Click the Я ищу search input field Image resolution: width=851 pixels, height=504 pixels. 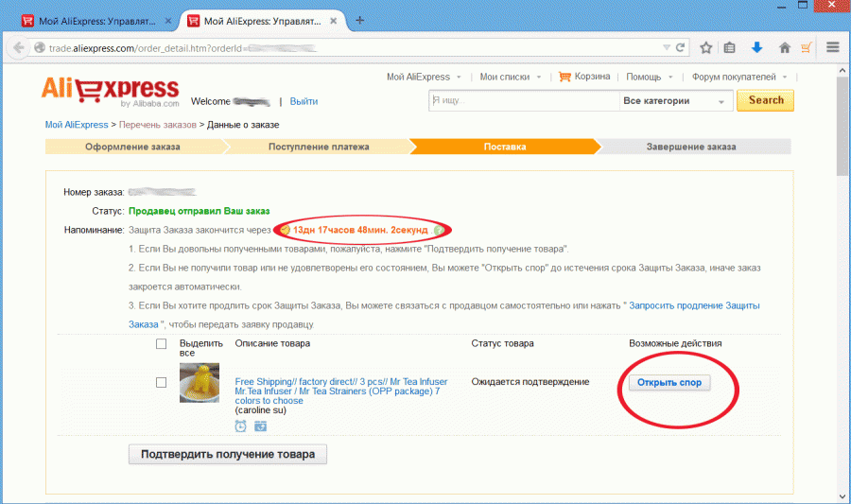click(524, 101)
